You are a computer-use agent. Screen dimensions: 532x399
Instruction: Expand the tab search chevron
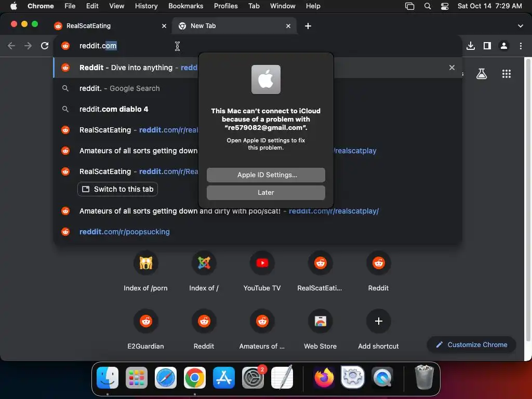pyautogui.click(x=520, y=26)
